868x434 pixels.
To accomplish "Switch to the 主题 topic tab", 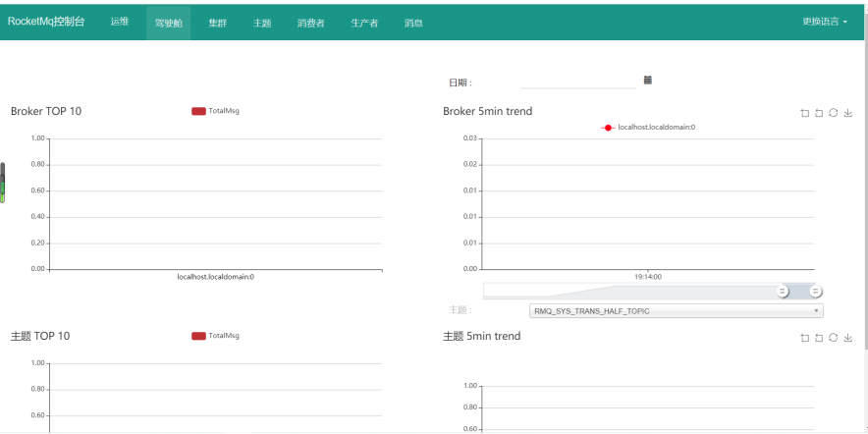I will (262, 24).
